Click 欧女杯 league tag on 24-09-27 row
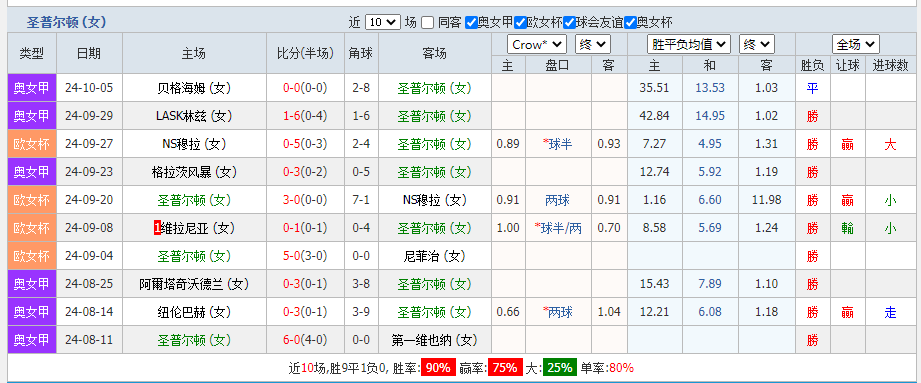Viewport: 921px width, 383px height. pyautogui.click(x=32, y=144)
